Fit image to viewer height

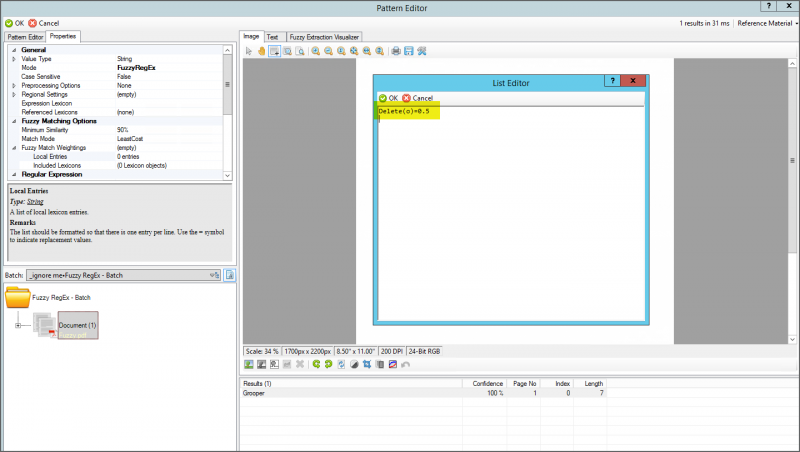(x=380, y=51)
